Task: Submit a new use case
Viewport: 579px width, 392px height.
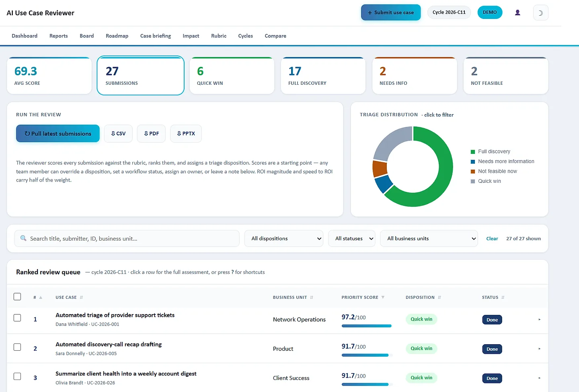Action: tap(391, 12)
